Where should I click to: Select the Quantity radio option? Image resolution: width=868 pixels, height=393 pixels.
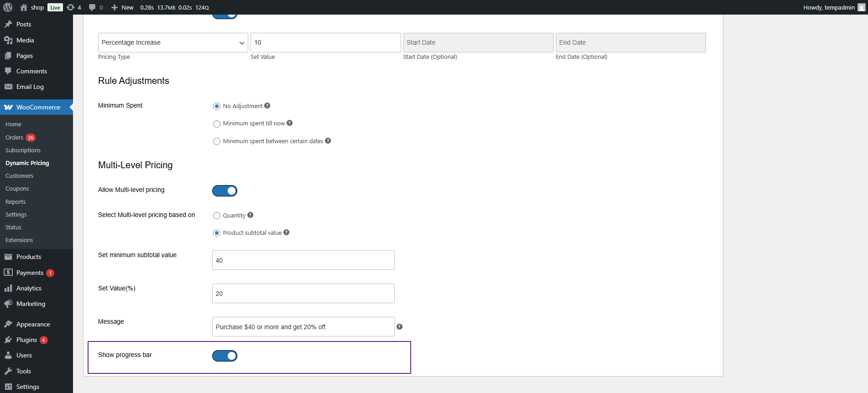point(217,216)
